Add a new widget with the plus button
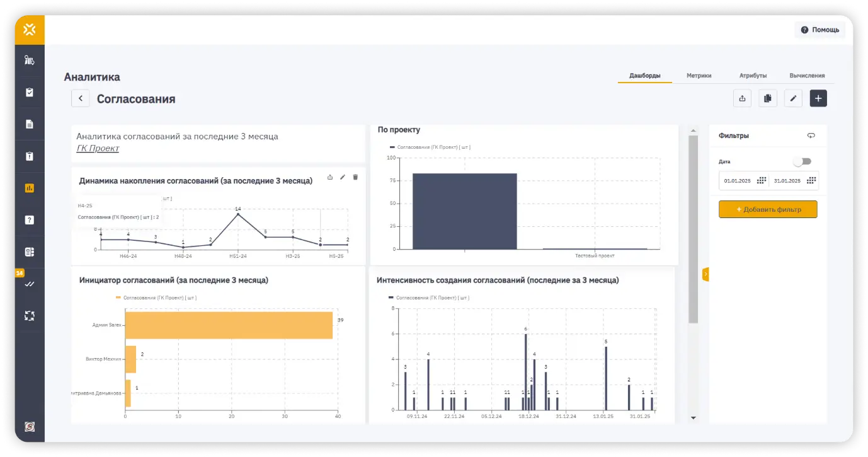The image size is (868, 457). [x=818, y=98]
